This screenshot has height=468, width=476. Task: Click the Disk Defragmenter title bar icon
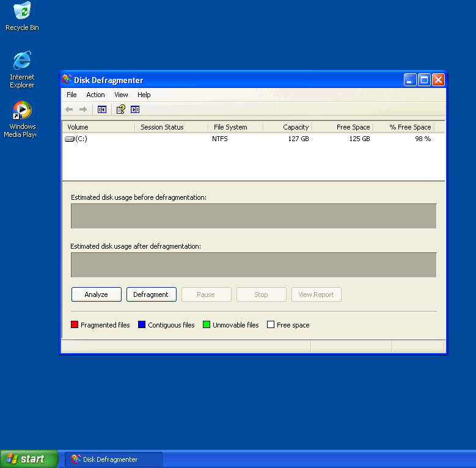67,80
